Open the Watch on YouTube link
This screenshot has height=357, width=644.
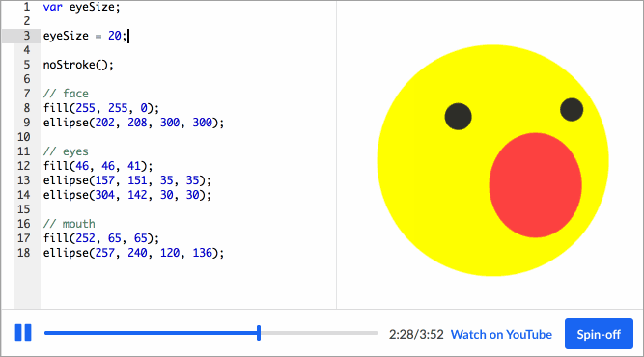click(x=501, y=335)
